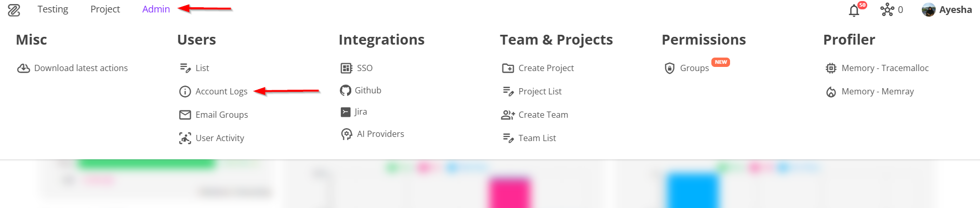Open Download latest actions link
This screenshot has width=980, height=208.
(x=81, y=68)
